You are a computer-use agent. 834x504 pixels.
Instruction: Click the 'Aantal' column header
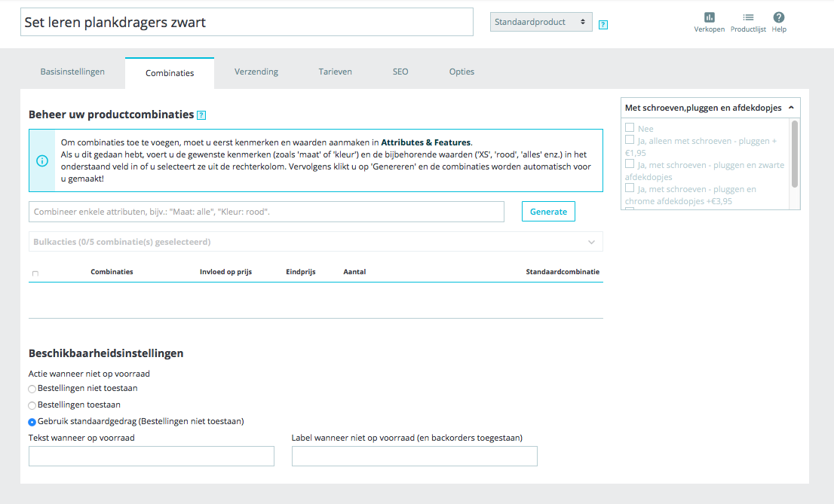click(354, 272)
